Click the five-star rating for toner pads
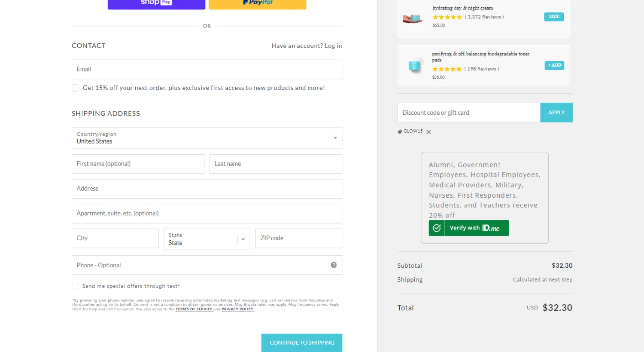Viewport: 644px width, 352px height. (447, 69)
